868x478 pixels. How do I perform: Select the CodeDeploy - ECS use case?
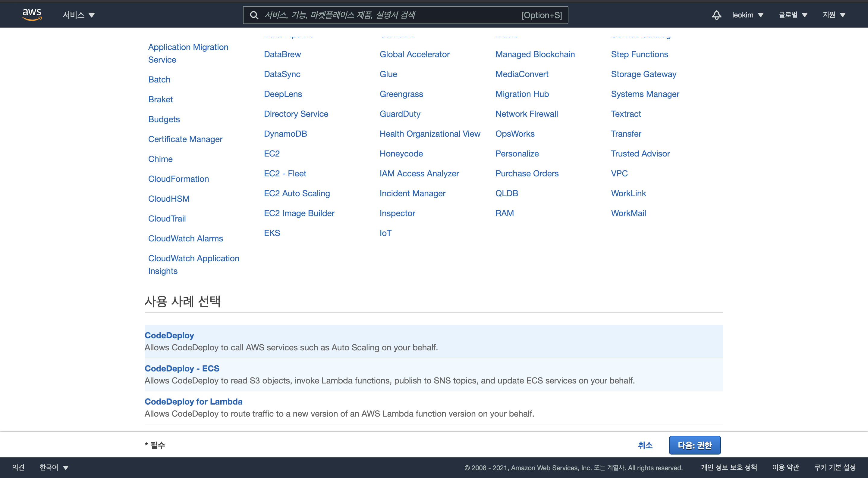tap(182, 368)
